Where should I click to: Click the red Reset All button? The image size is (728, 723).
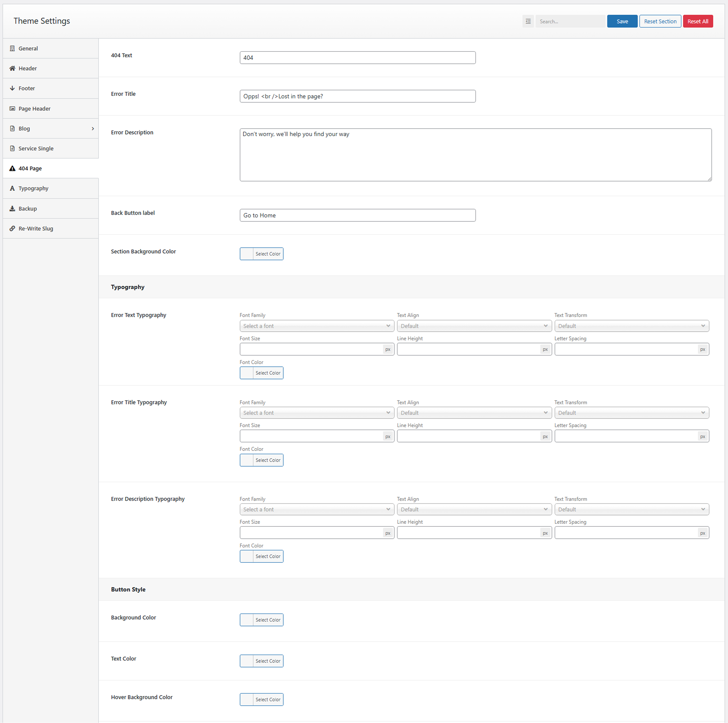(x=697, y=21)
